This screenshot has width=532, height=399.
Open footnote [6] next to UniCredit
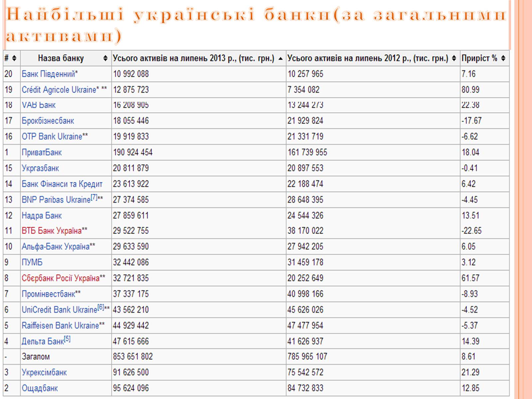[101, 308]
